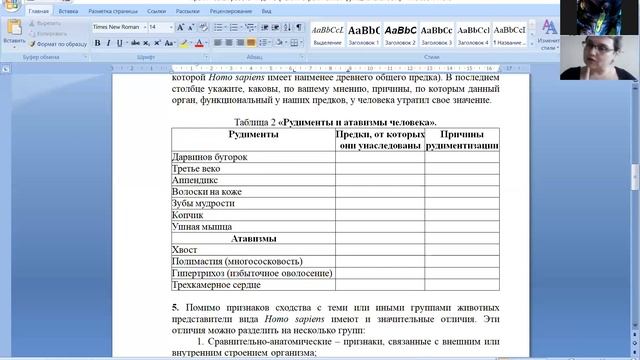The height and width of the screenshot is (360, 640).
Task: Open the Paragraph (Абзац) dialog launcher
Action: (x=302, y=58)
